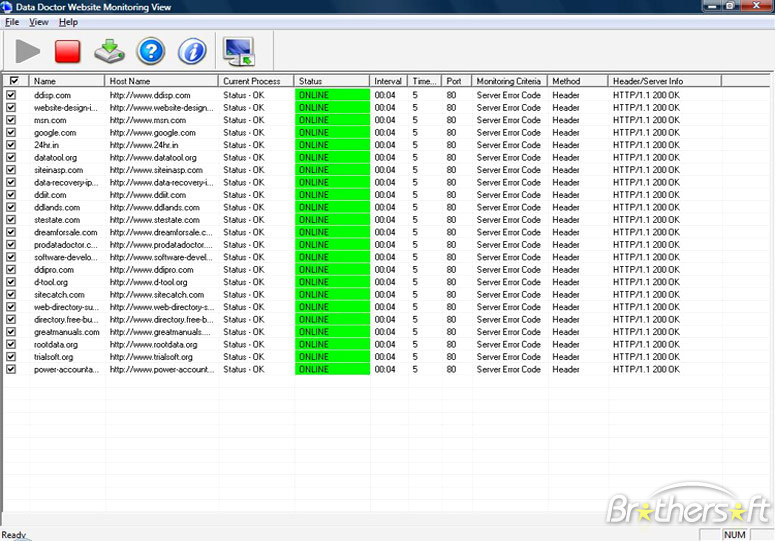Click the monitor screen toolbar icon
Screen dimensions: 775x541
point(239,51)
